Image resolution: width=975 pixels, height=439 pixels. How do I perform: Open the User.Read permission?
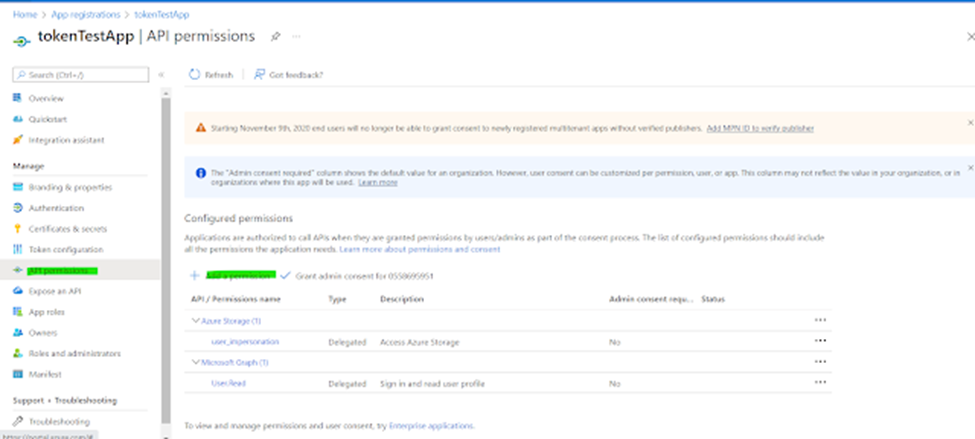click(228, 383)
